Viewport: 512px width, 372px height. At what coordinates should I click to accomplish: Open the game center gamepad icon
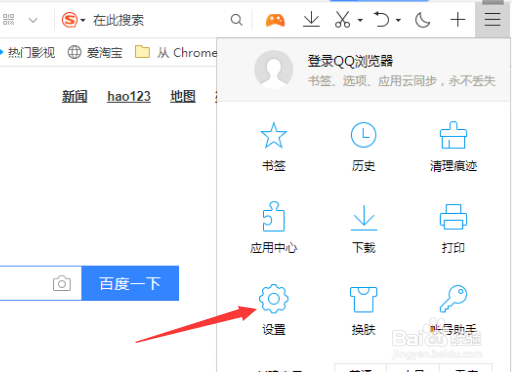275,20
